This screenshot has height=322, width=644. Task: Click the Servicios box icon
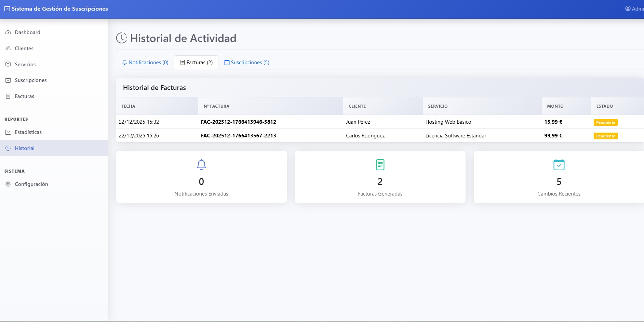point(8,64)
